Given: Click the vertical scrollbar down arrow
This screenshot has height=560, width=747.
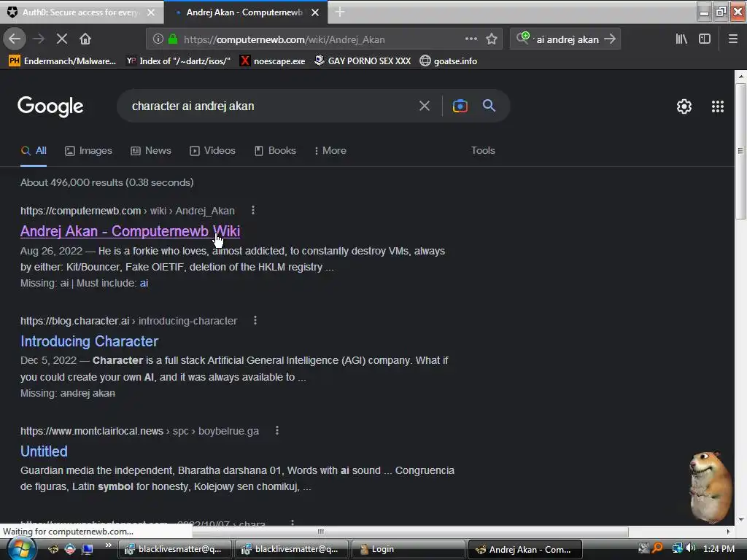Looking at the screenshot, I should tap(740, 519).
